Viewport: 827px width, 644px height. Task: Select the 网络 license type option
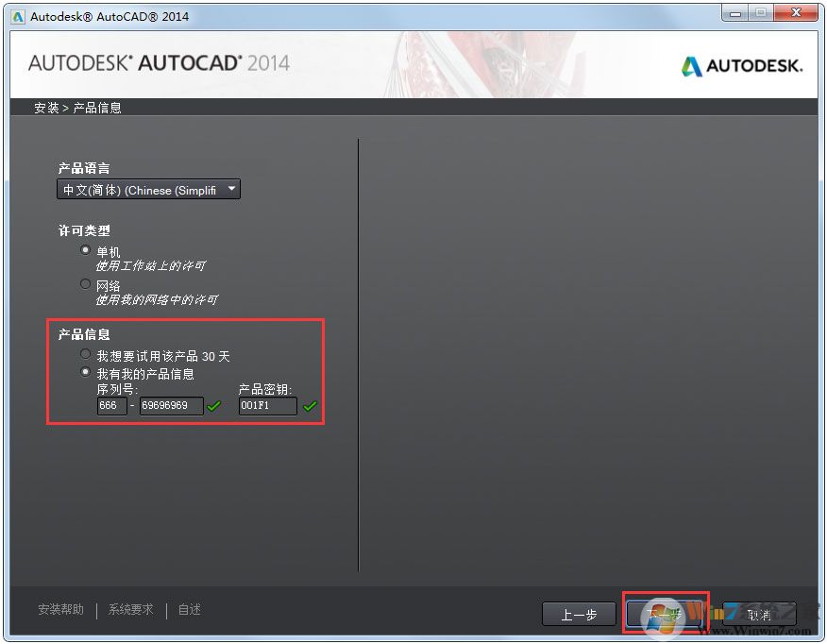click(x=86, y=283)
